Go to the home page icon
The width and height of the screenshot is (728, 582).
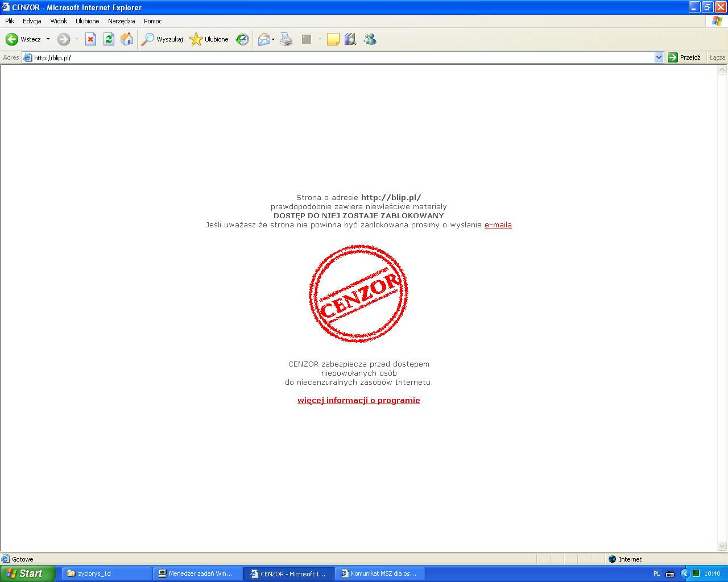tap(127, 39)
